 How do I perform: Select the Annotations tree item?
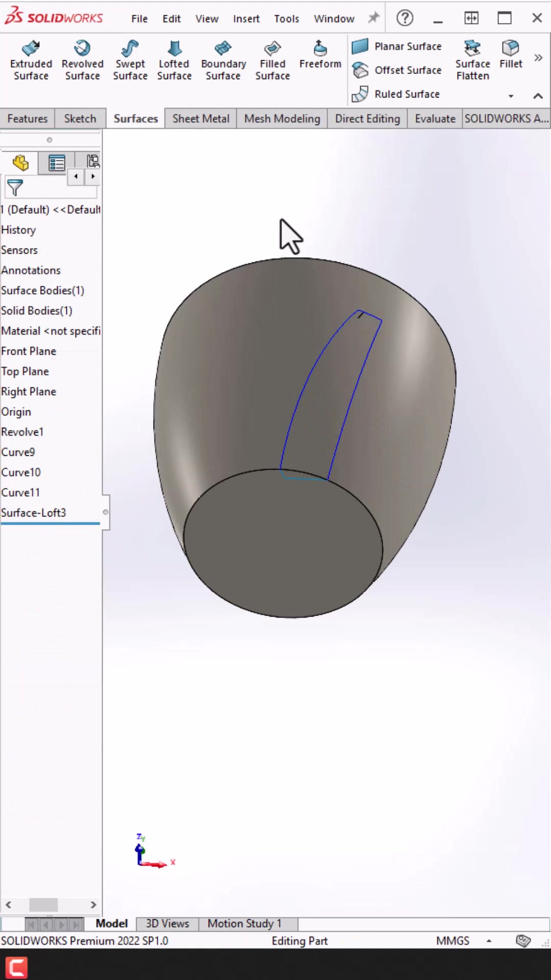[31, 270]
